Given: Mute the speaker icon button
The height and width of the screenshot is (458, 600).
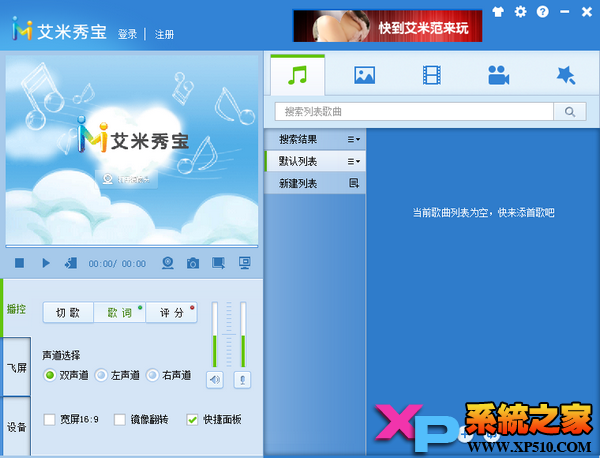Looking at the screenshot, I should point(215,380).
